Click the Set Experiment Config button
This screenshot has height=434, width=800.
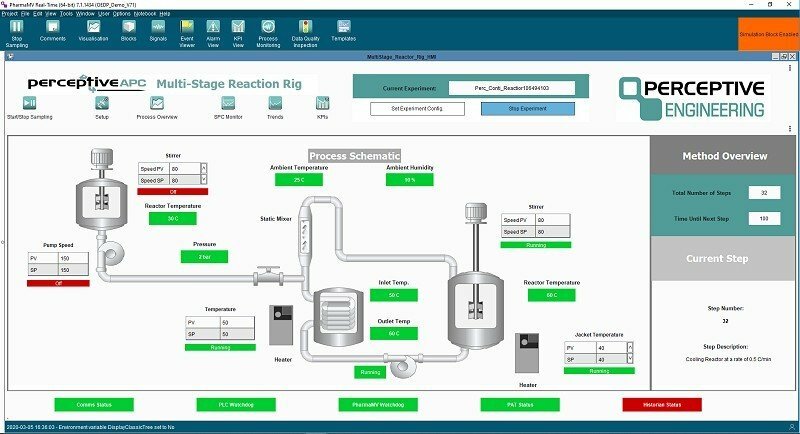point(417,109)
